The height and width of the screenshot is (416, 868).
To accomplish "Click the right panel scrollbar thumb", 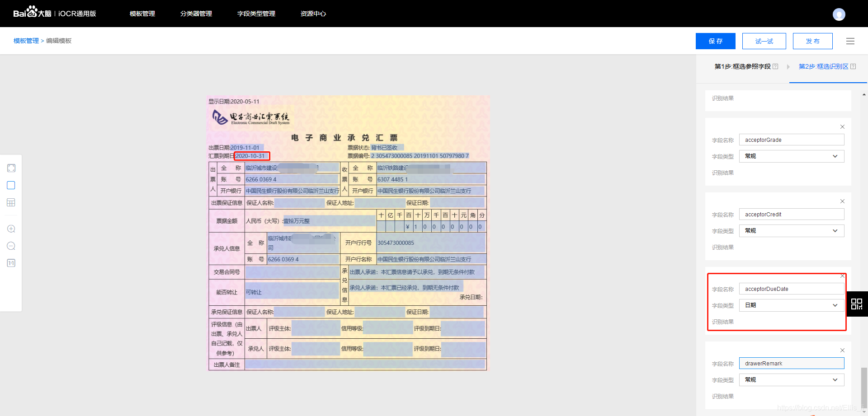I will coord(864,388).
